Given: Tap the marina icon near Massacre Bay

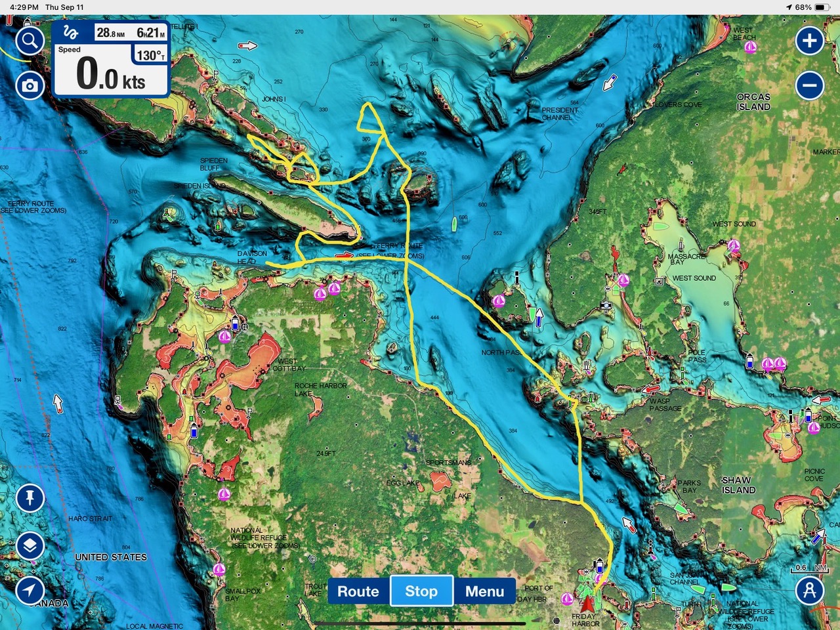Looking at the screenshot, I should click(x=734, y=245).
